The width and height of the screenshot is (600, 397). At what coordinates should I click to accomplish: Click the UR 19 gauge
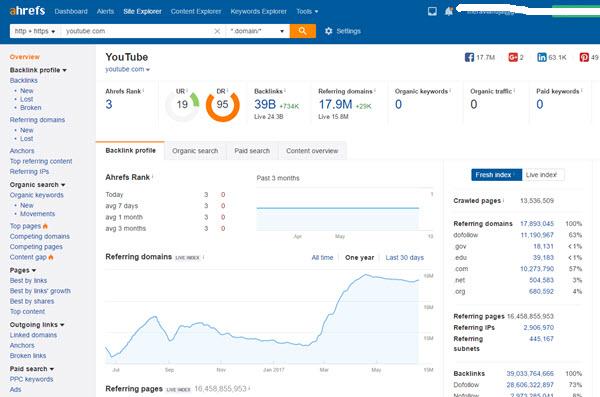182,105
